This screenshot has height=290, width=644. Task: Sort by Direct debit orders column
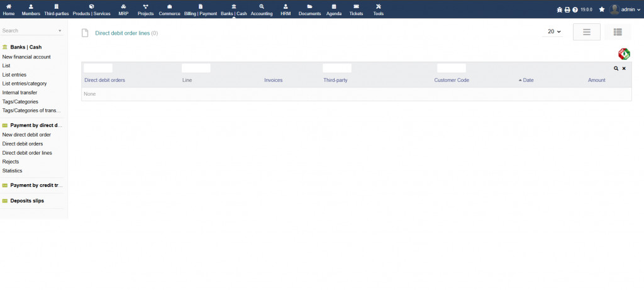105,80
